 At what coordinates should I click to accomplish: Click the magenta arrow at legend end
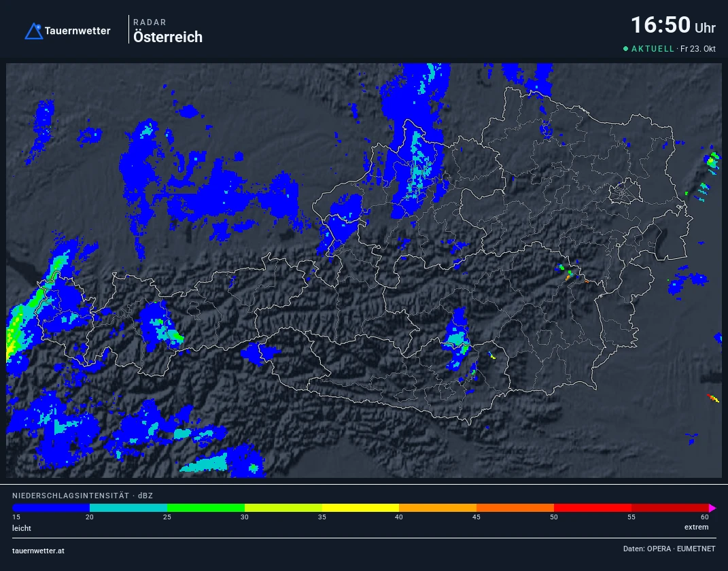pos(712,508)
